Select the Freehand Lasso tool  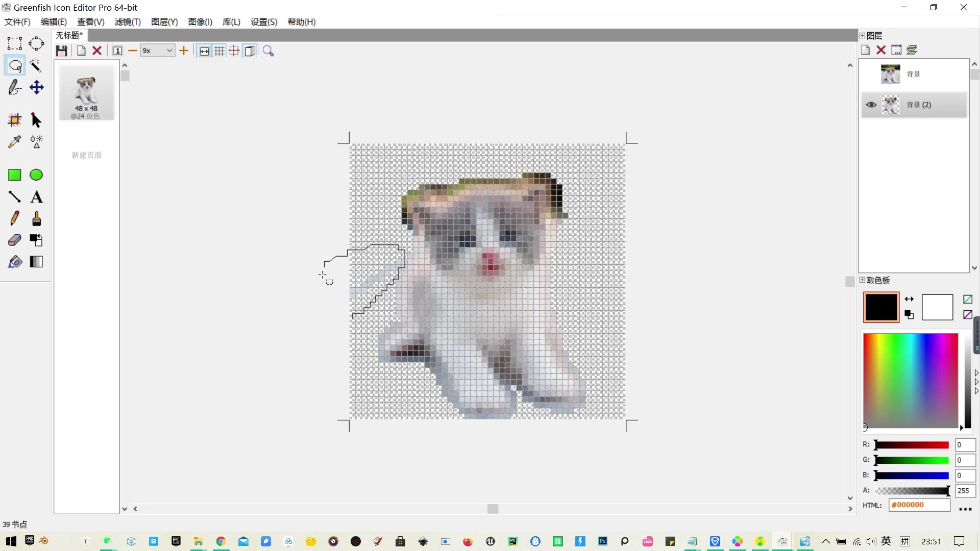click(14, 65)
